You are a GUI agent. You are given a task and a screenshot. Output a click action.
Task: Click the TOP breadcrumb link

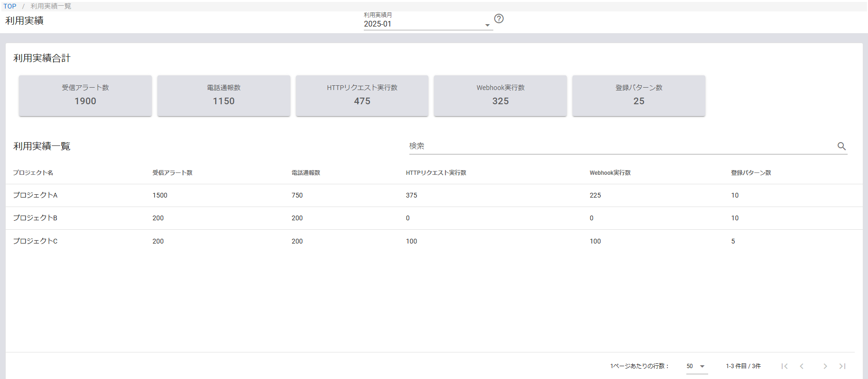pyautogui.click(x=10, y=6)
